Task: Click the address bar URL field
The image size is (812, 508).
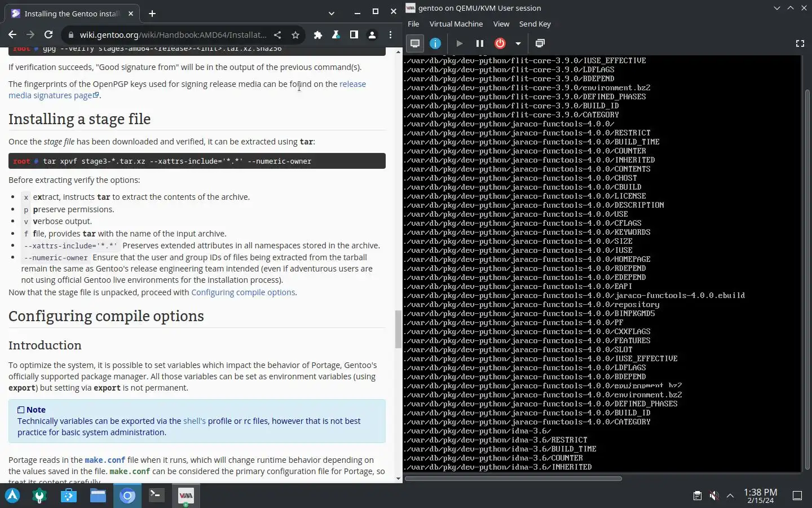Action: click(x=173, y=35)
